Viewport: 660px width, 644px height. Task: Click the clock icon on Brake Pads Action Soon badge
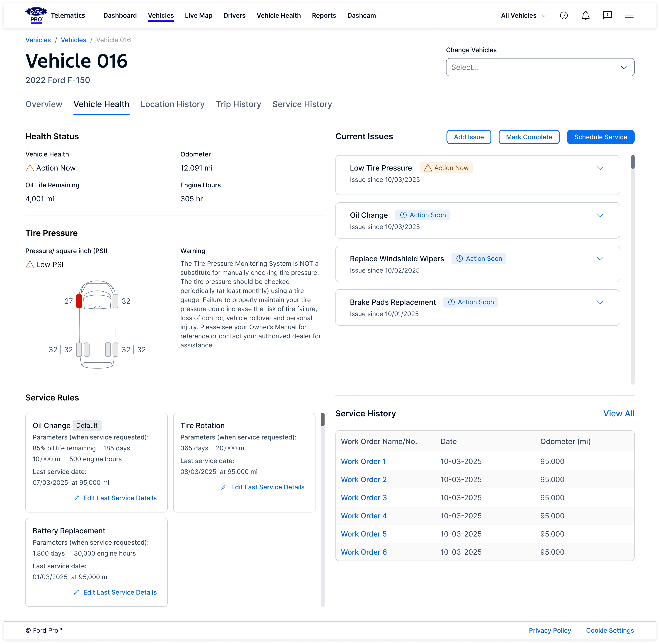click(x=452, y=302)
